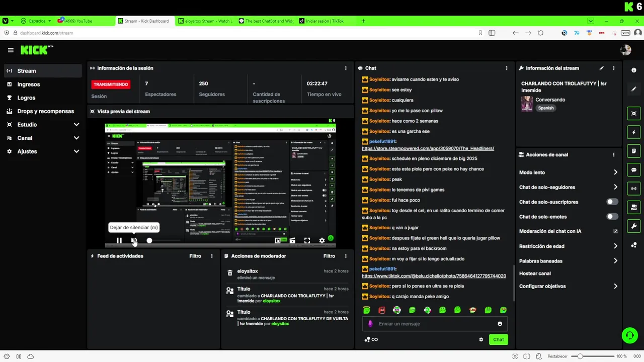
Task: Open Filtro in Acciones de moderador
Action: (x=329, y=256)
